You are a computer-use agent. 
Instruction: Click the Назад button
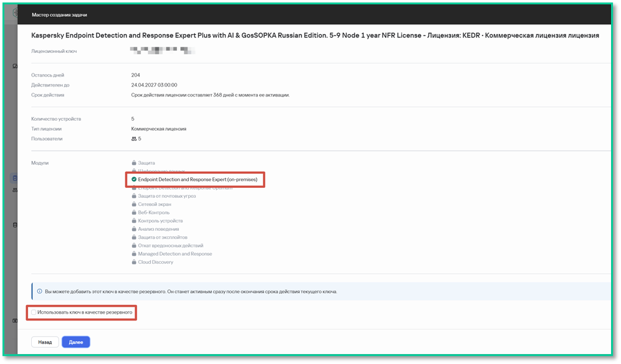click(x=45, y=342)
